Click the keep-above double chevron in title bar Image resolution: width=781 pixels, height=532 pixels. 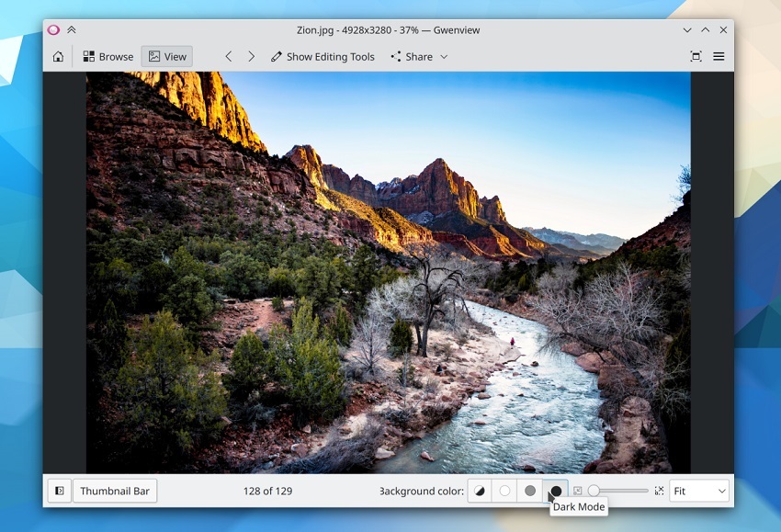[x=72, y=30]
